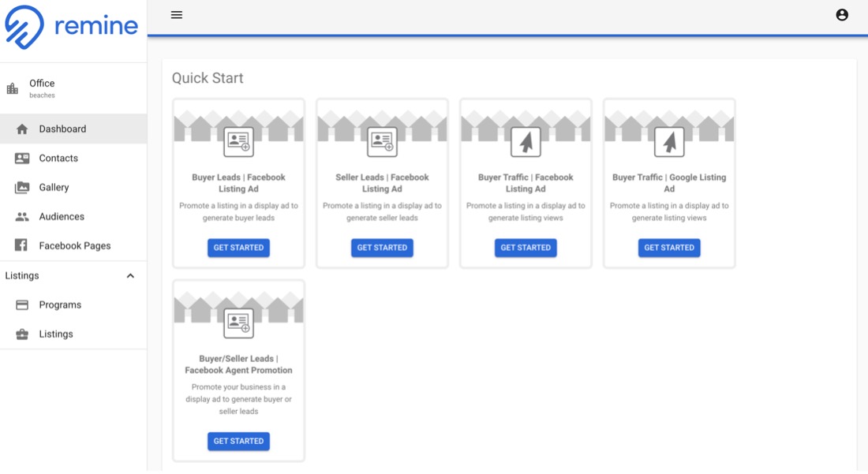Click the Buyer Traffic Google Listing Ad cursor icon
This screenshot has width=868, height=474.
(x=669, y=142)
